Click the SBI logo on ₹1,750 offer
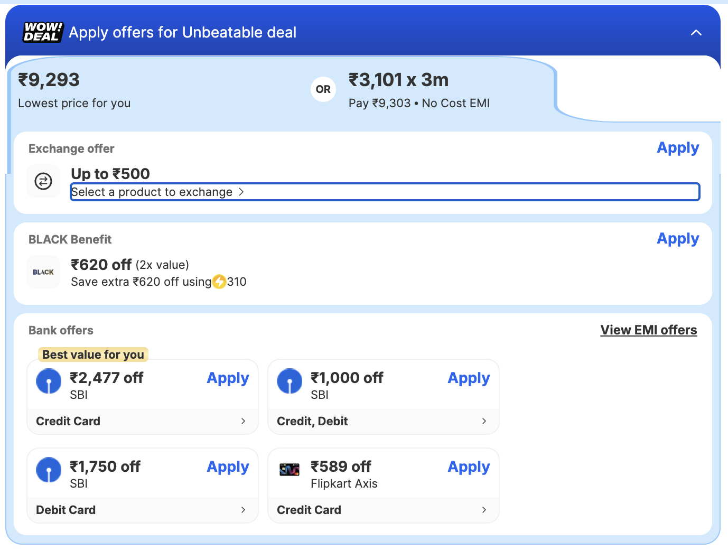Image resolution: width=728 pixels, height=560 pixels. (x=49, y=470)
